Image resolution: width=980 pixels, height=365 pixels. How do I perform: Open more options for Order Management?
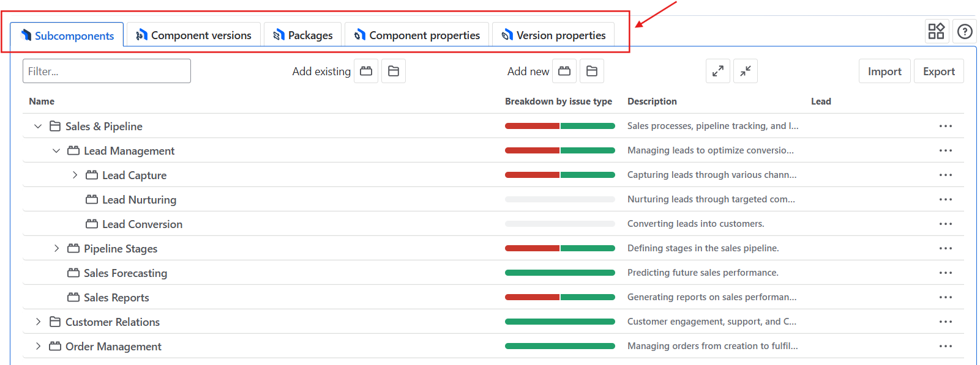coord(946,346)
